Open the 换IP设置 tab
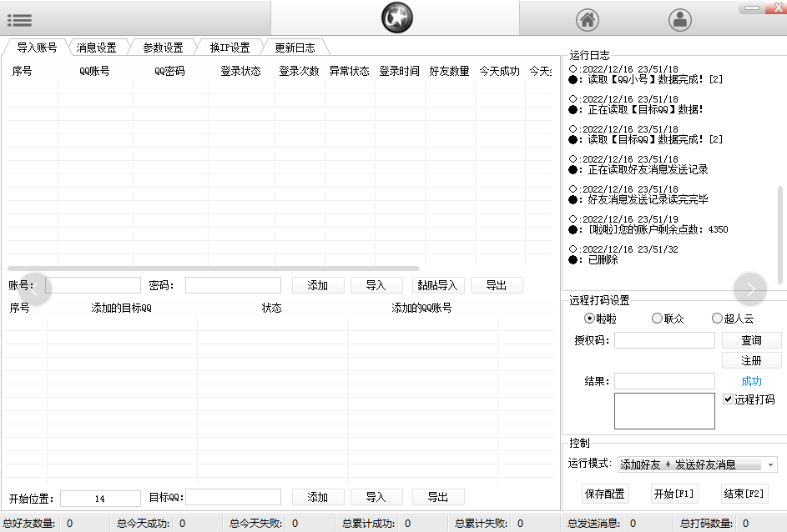The width and height of the screenshot is (787, 532). pos(230,48)
